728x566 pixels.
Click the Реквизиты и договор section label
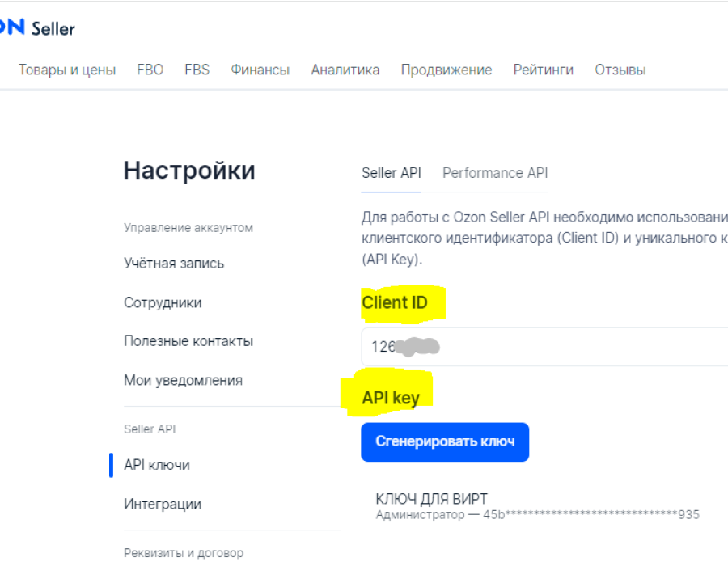click(x=184, y=553)
